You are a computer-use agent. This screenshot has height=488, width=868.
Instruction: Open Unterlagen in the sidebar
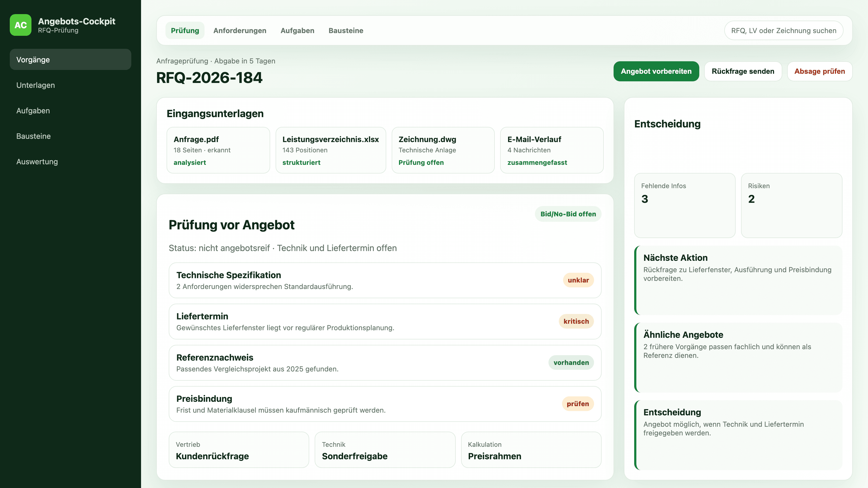click(71, 85)
